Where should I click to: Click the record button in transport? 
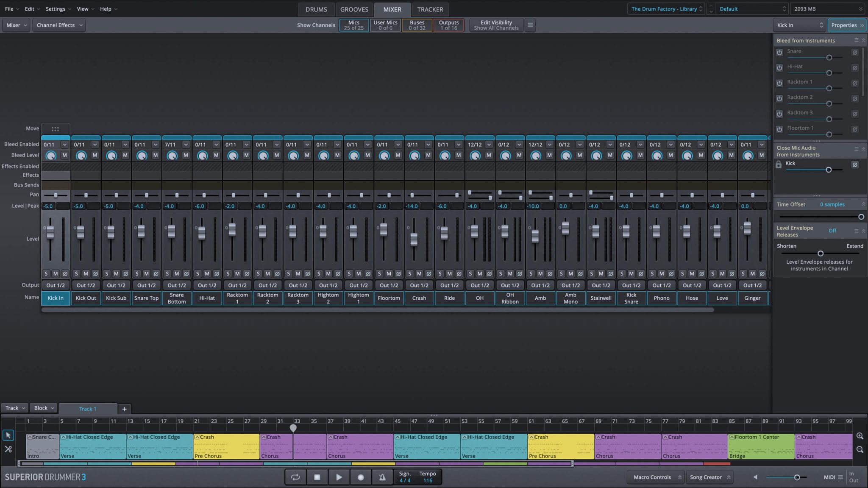361,477
